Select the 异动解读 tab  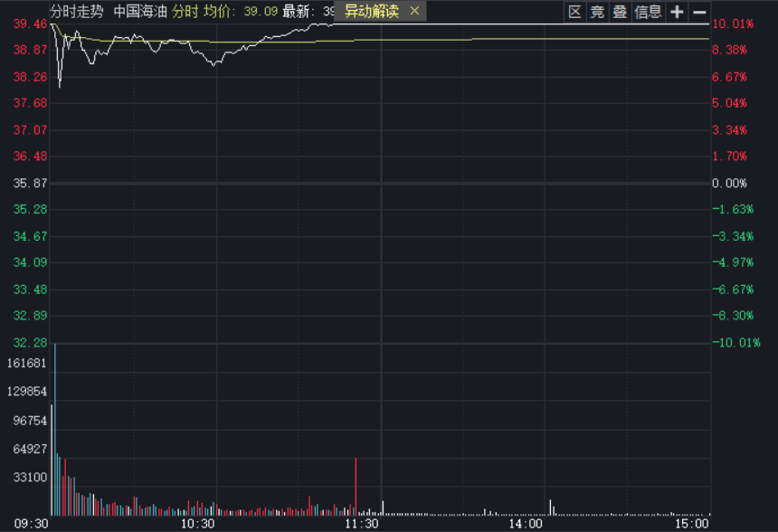(x=371, y=11)
